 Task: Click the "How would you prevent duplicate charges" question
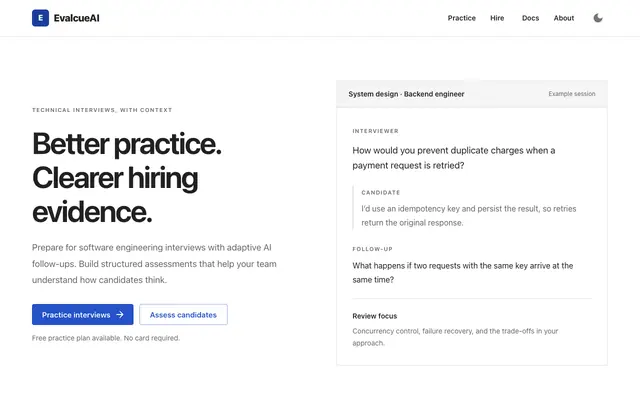453,158
